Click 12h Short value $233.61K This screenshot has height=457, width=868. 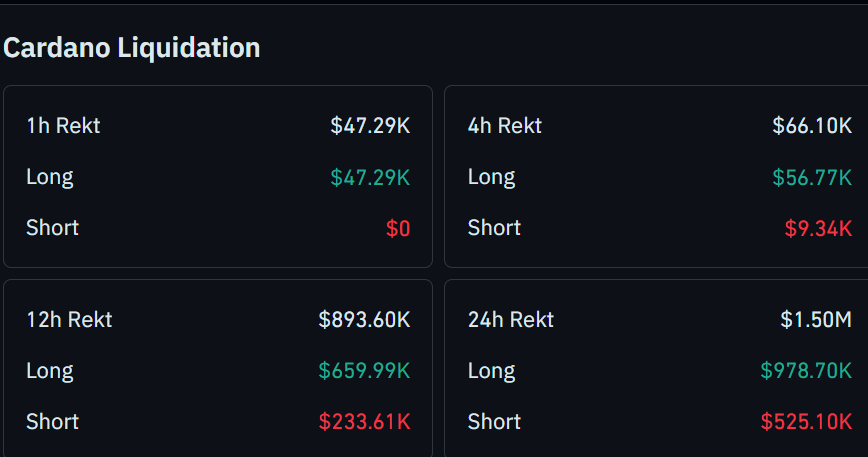click(x=364, y=422)
